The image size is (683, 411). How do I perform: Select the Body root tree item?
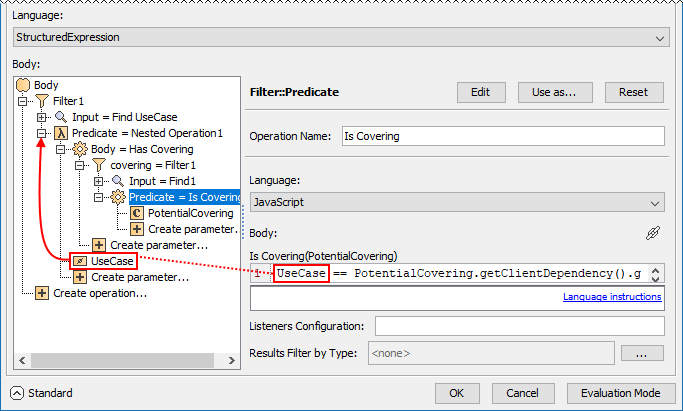click(x=46, y=85)
